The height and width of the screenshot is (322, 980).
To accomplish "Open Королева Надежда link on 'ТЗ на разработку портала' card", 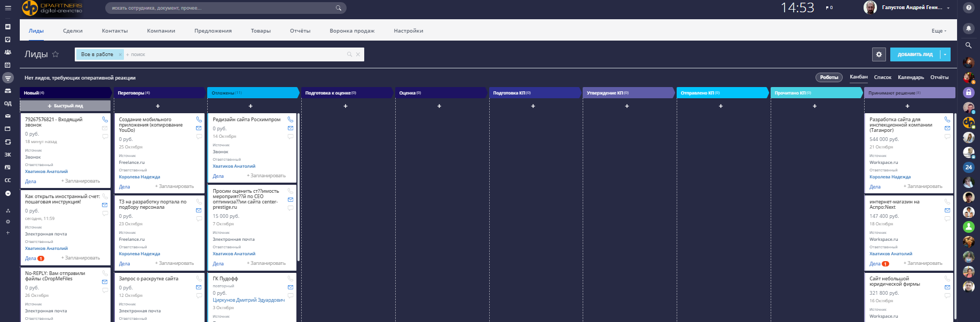I will click(x=139, y=254).
